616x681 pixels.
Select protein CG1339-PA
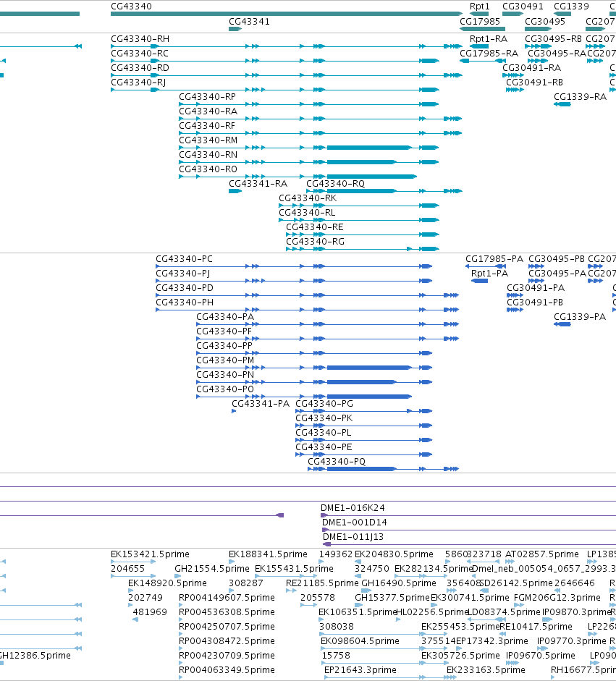pos(580,317)
